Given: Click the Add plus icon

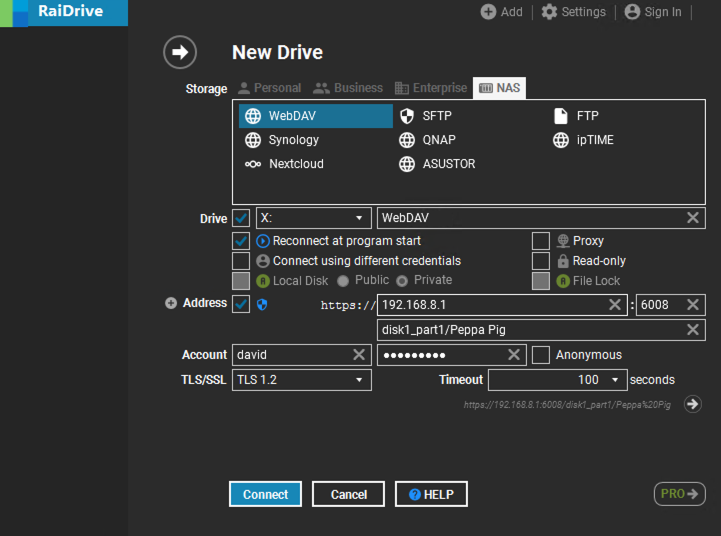Looking at the screenshot, I should [488, 12].
